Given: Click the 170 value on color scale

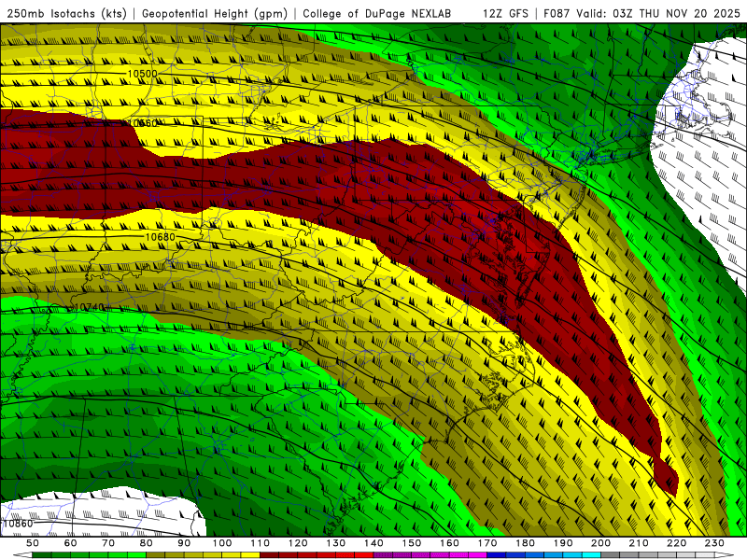Looking at the screenshot, I should coord(487,543).
